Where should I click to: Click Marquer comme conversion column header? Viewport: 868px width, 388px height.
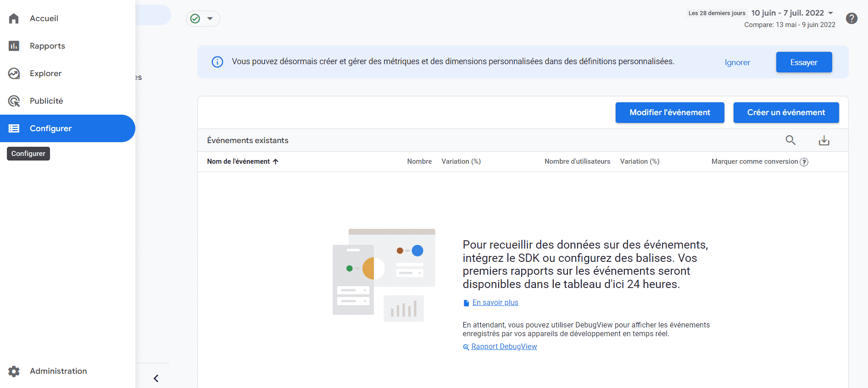pyautogui.click(x=755, y=161)
